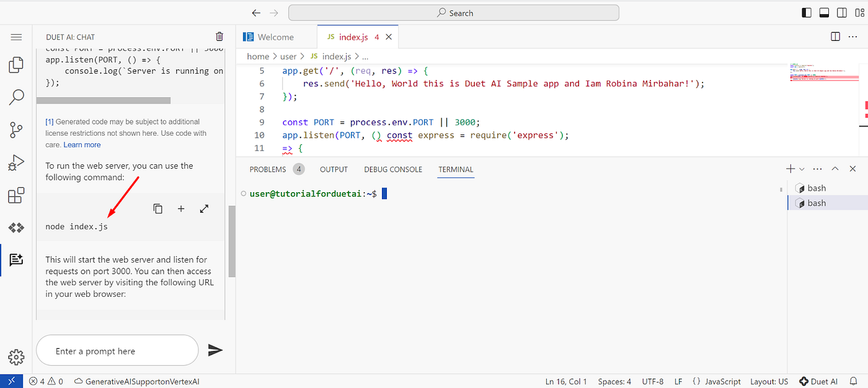
Task: Open the Source Control view
Action: [x=16, y=130]
